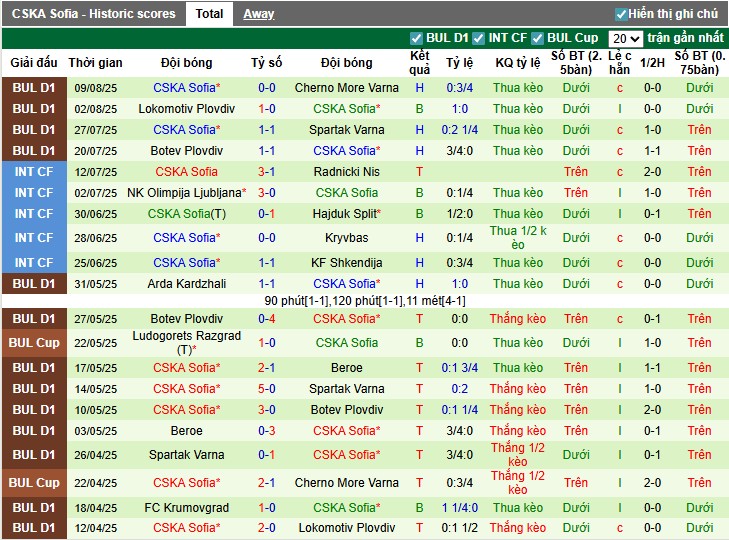Viewport: 729px width, 540px height.
Task: Click the 5-0 score against Spartak Varna
Action: point(267,389)
